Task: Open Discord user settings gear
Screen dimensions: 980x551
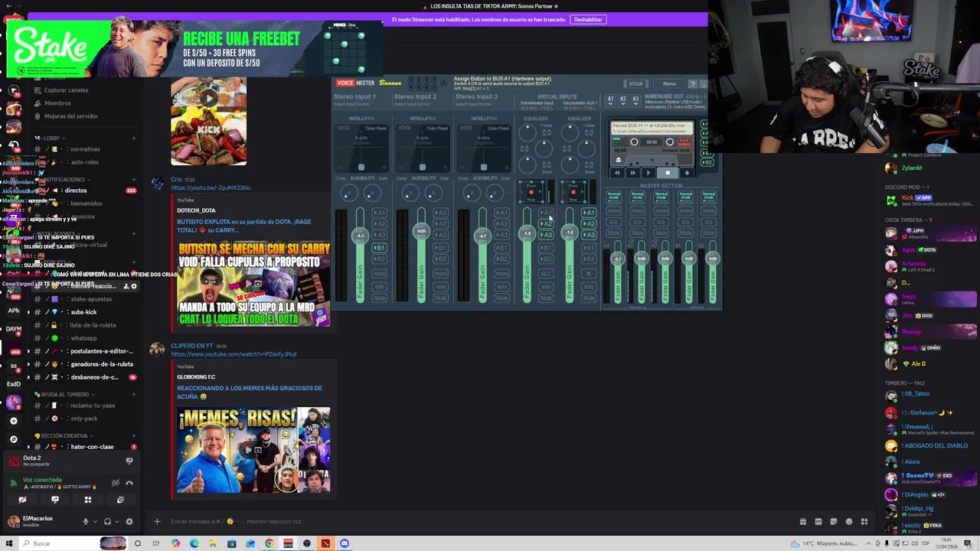Action: (129, 522)
